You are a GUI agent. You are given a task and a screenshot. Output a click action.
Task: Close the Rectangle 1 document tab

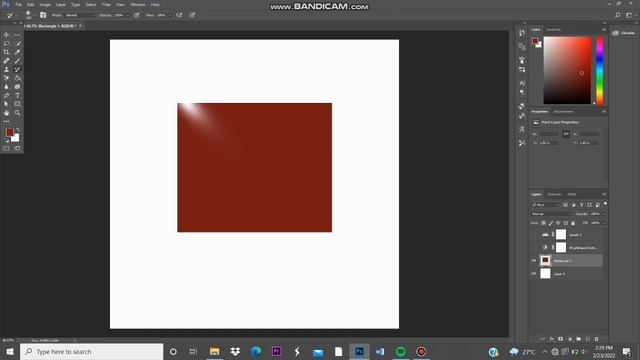(x=80, y=26)
